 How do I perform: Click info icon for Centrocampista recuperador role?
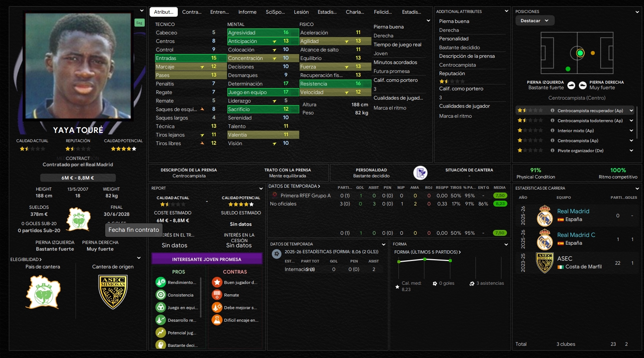pos(553,111)
